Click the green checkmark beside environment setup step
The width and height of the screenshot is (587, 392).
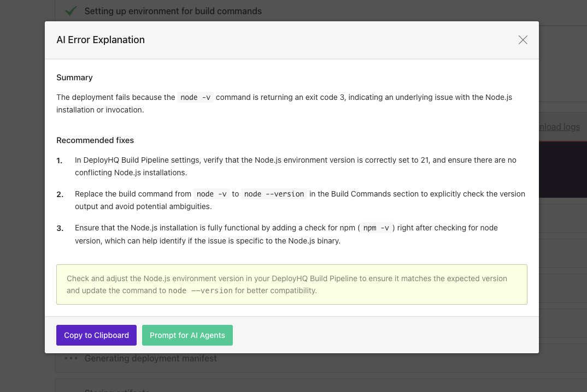point(71,10)
